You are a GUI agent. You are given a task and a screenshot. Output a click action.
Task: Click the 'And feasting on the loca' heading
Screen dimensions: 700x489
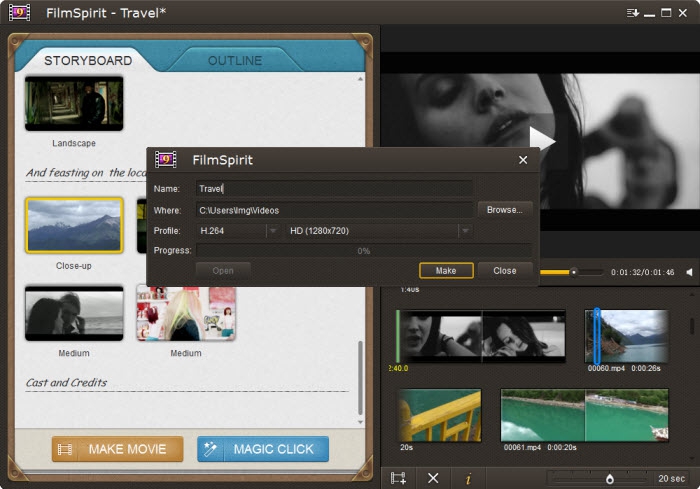point(86,173)
